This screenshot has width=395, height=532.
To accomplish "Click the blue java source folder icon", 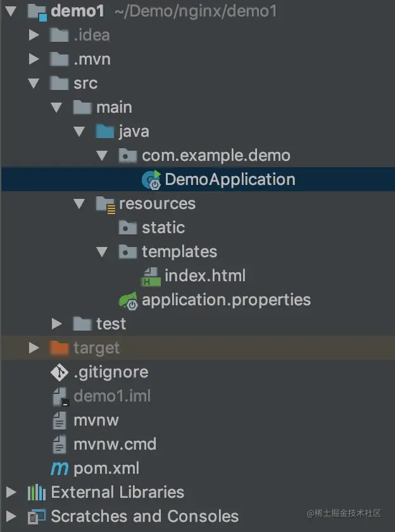I will coord(105,131).
